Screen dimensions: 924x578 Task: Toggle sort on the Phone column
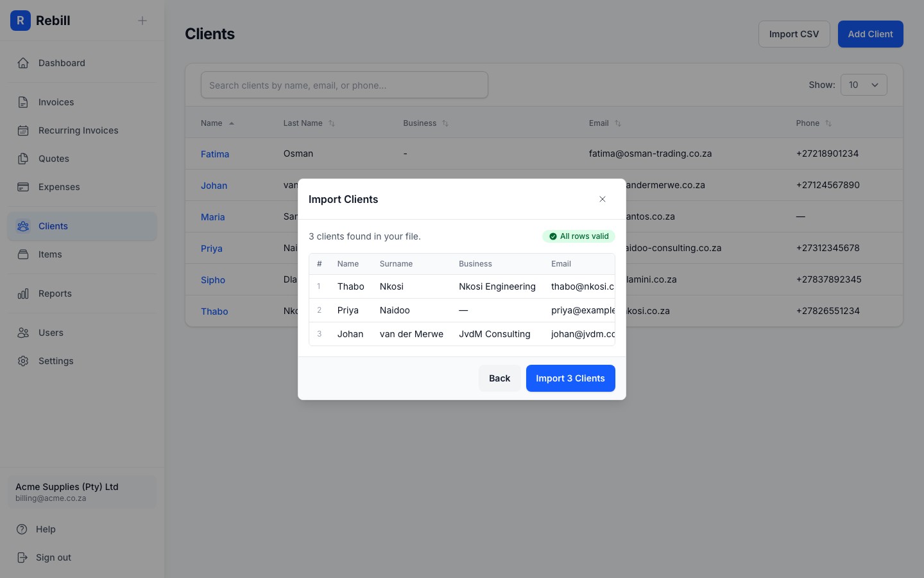[828, 123]
